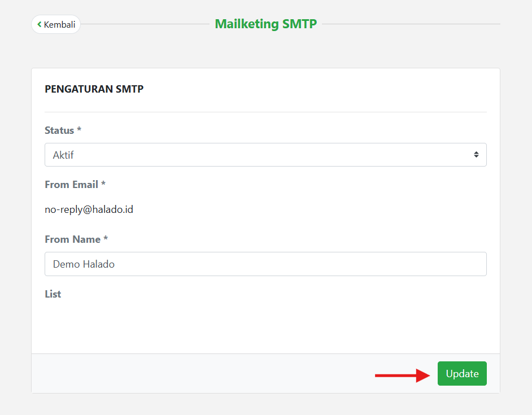Click the From Email field label

coord(71,185)
